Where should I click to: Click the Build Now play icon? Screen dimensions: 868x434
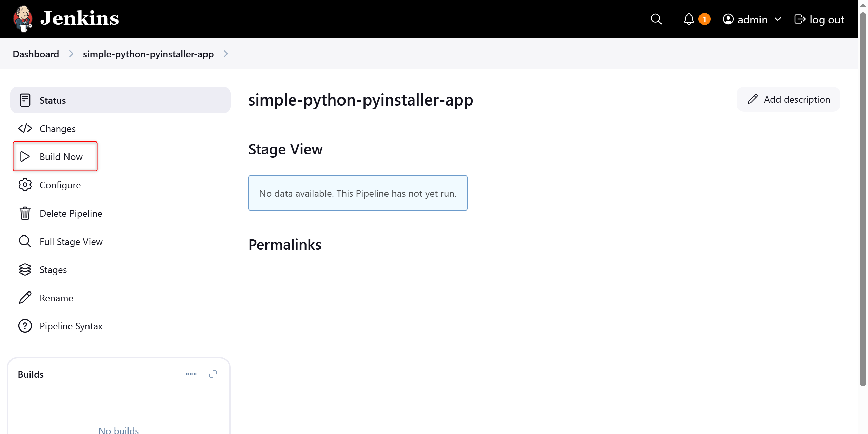pos(25,156)
